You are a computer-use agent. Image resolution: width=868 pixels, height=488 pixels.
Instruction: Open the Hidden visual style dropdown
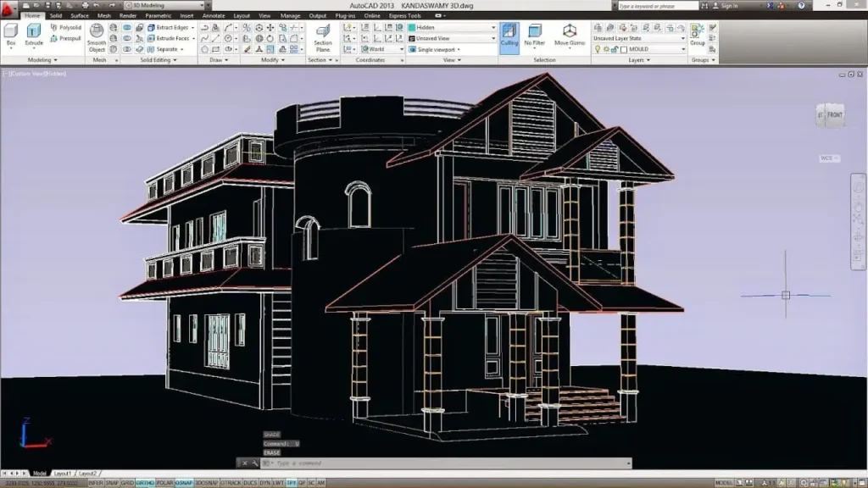pos(452,27)
